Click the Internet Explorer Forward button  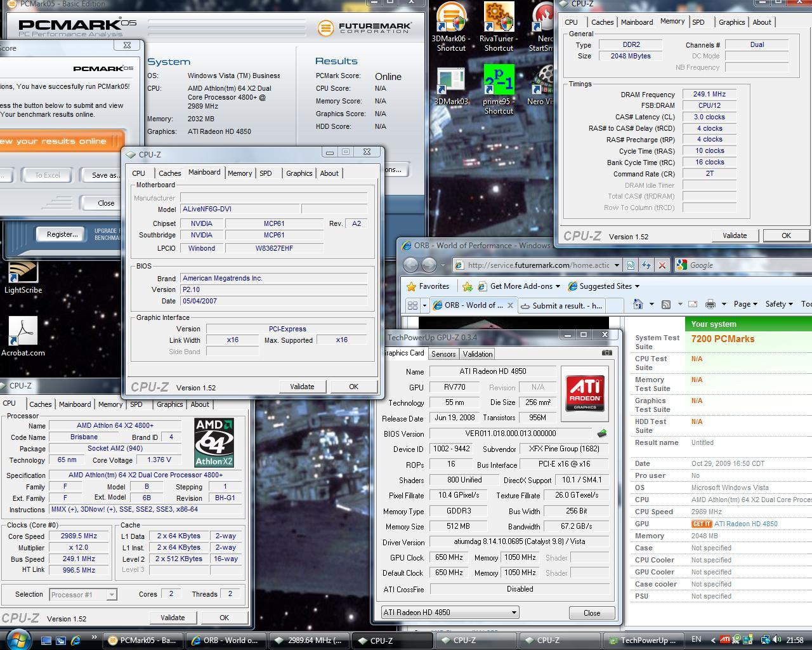pos(429,265)
